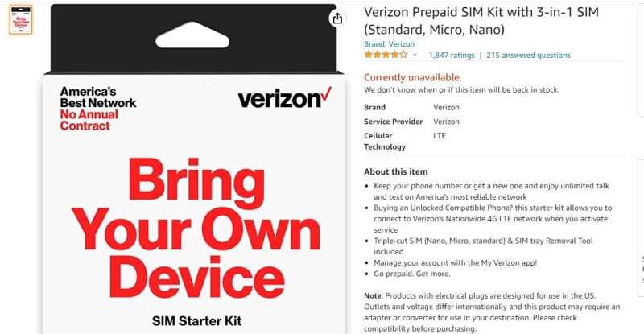Open the 215 answered questions link

[528, 55]
